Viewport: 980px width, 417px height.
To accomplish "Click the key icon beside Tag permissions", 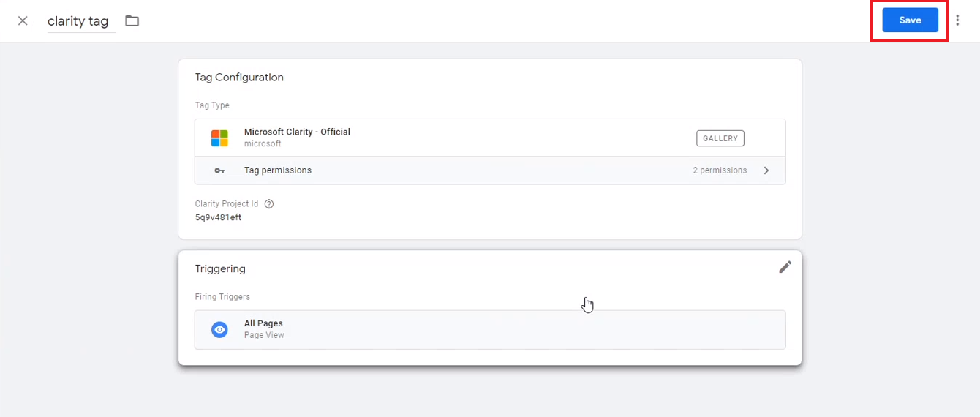I will pos(219,170).
